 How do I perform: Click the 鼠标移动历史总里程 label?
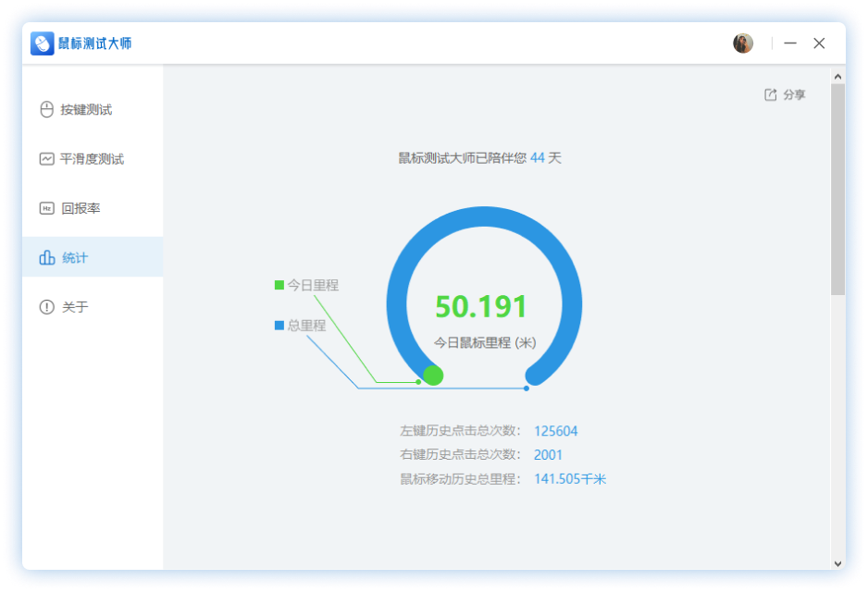click(x=460, y=479)
